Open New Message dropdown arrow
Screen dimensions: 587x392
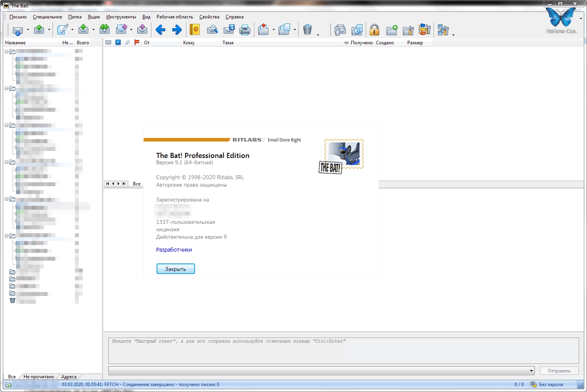point(72,30)
